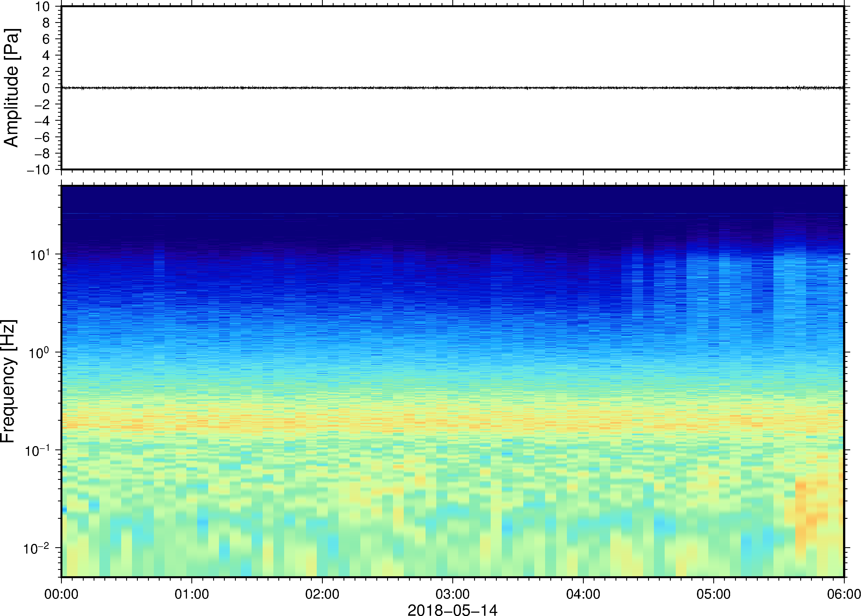The width and height of the screenshot is (861, 616).
Task: Click the 01:00 time tick label
Action: (x=192, y=594)
